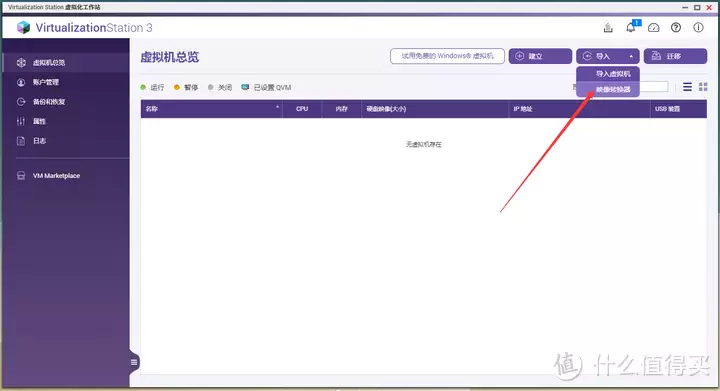
Task: Click 试用免费的 Windows 虚拟机 button
Action: click(447, 56)
